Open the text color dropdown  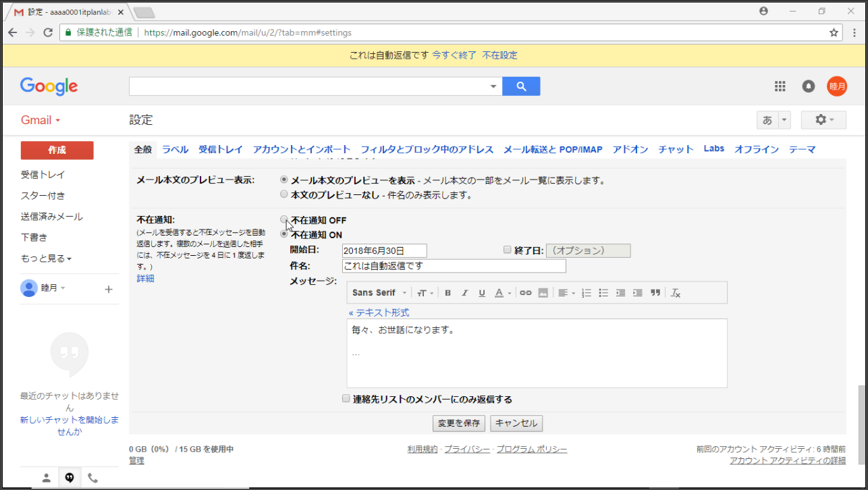(x=503, y=293)
